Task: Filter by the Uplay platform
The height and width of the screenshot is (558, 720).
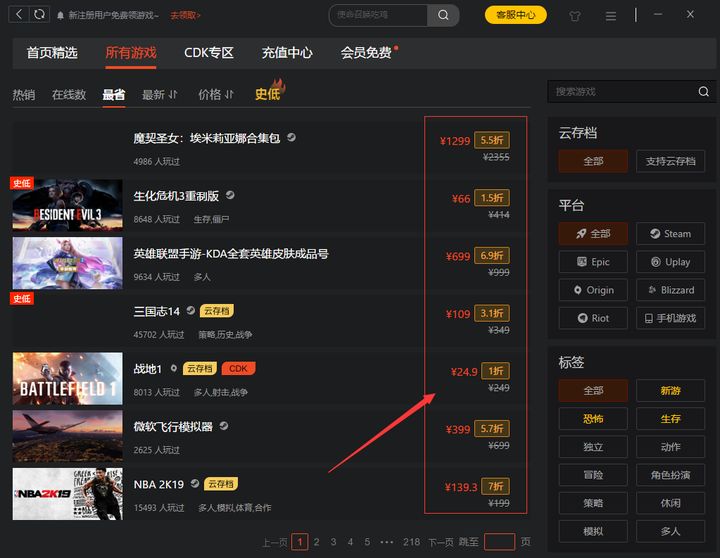Action: click(670, 262)
